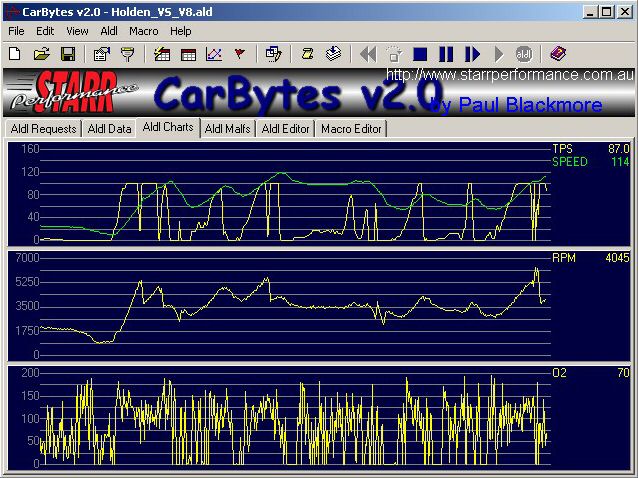Click the CarBytes title bar app icon

tap(12, 12)
